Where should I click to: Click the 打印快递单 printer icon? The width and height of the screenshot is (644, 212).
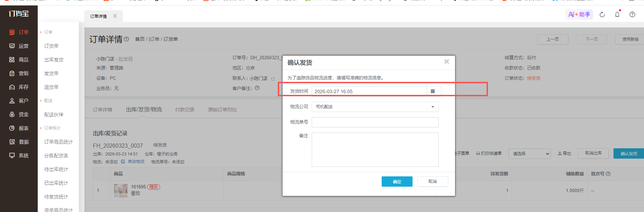click(x=478, y=153)
